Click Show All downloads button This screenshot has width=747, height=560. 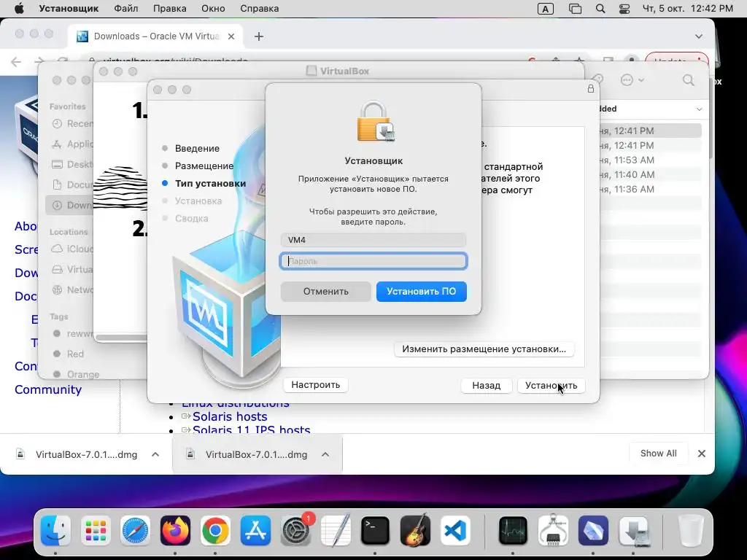(x=659, y=454)
